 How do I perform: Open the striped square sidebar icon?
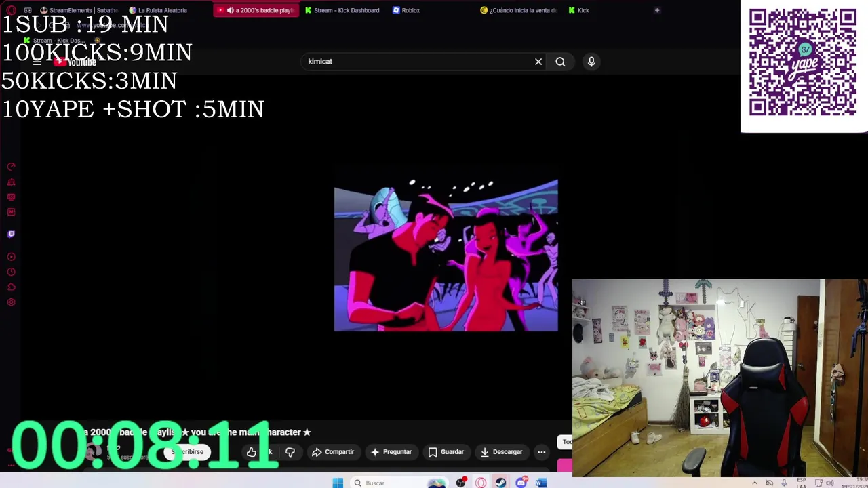11,197
